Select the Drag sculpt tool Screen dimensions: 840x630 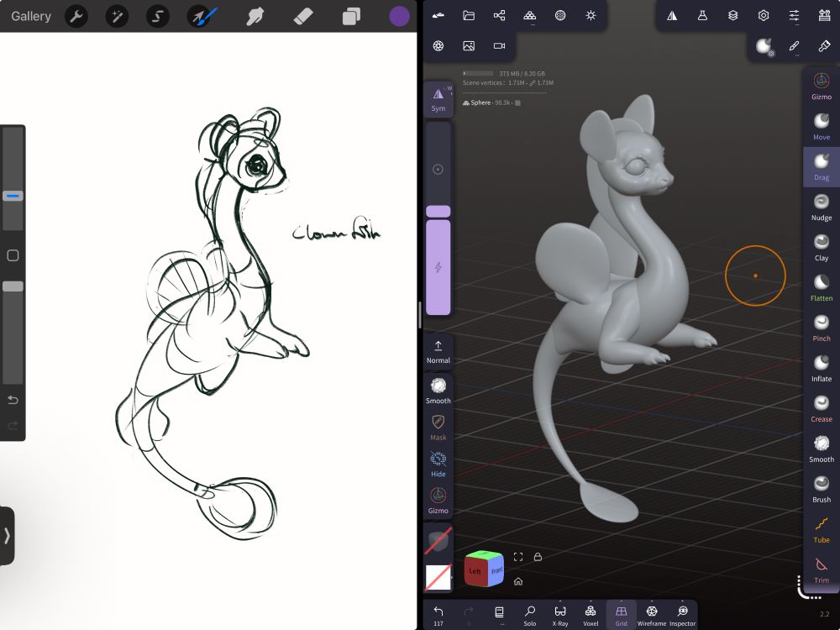pyautogui.click(x=822, y=166)
